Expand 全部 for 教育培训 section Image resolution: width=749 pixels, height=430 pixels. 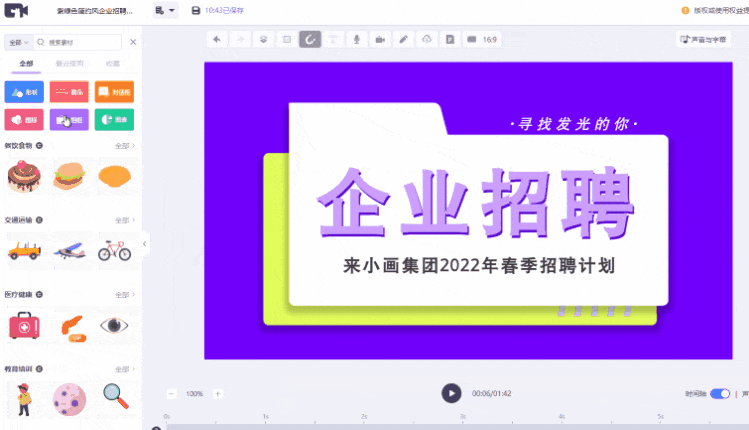coord(125,369)
